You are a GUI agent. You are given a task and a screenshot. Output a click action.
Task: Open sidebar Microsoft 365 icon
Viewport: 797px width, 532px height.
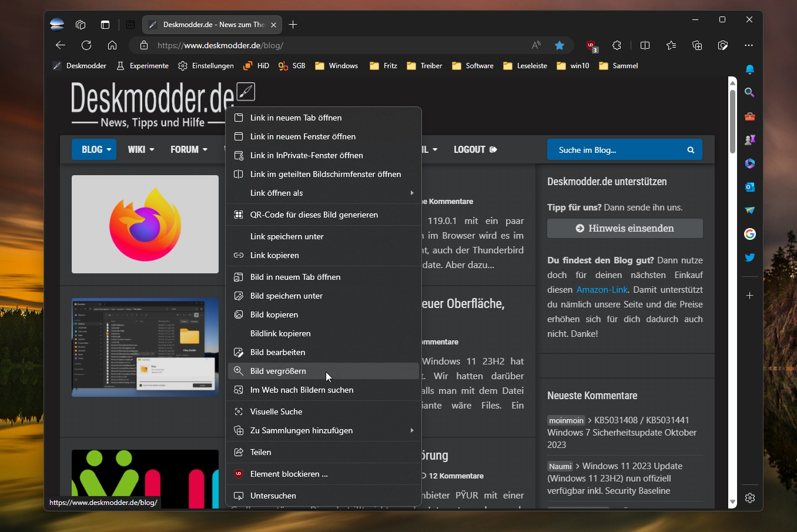pos(750,163)
